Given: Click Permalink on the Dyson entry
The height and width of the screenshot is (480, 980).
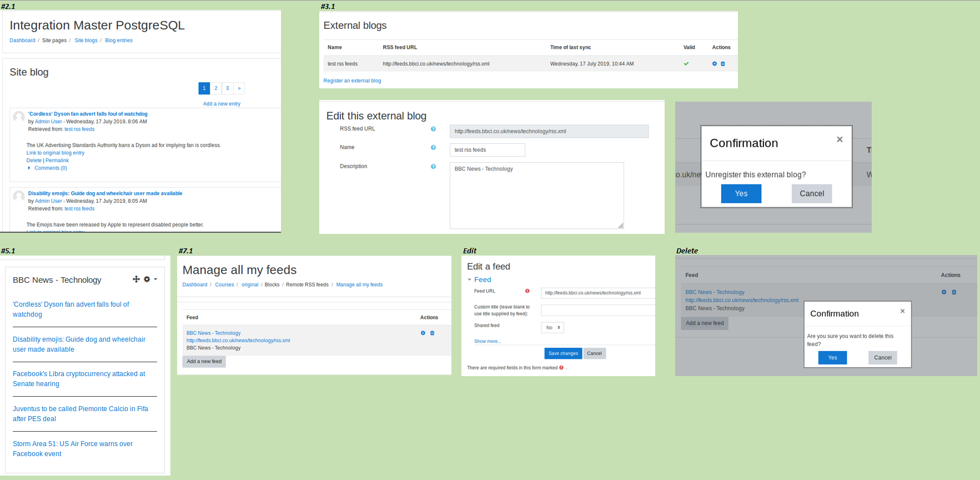Looking at the screenshot, I should [57, 161].
